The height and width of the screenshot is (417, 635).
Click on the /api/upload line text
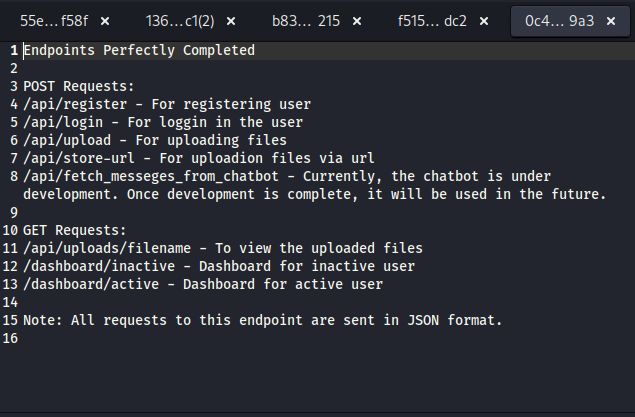pos(154,140)
